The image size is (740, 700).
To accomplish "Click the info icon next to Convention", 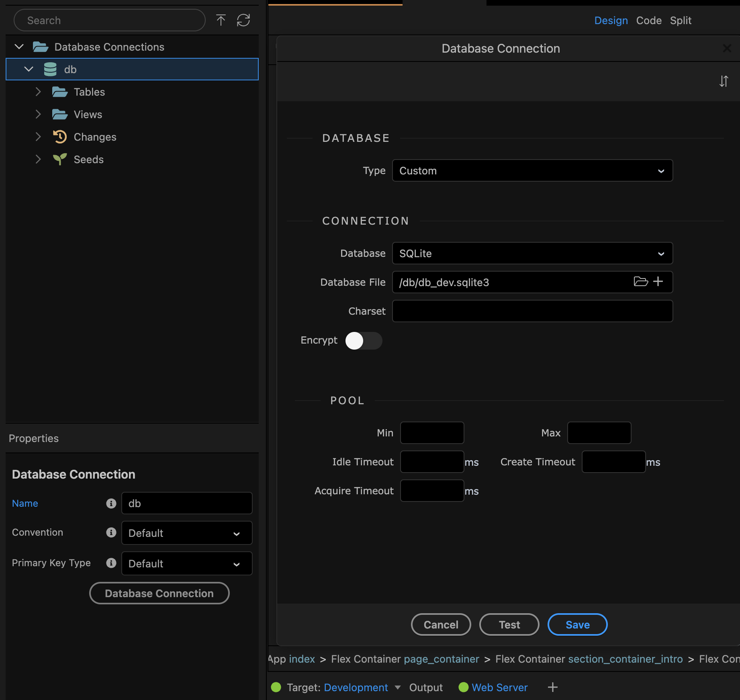I will [x=111, y=532].
